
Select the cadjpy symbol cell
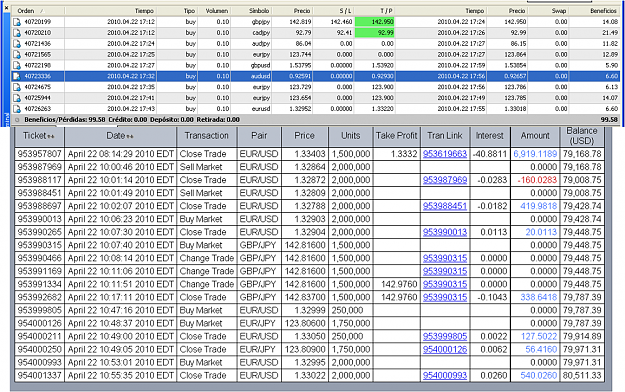tap(261, 33)
